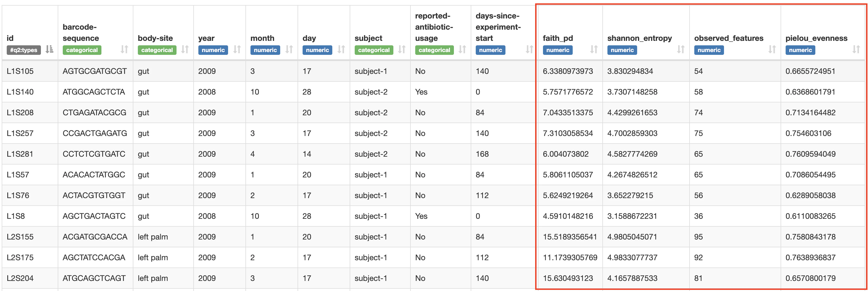Sort by month column arrows
This screenshot has height=291, width=868.
click(x=289, y=50)
